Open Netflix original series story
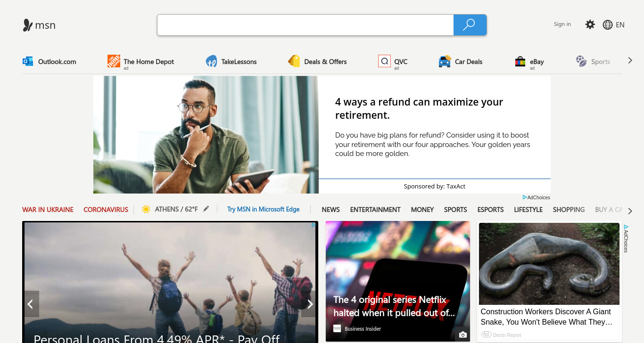Viewport: 644px width, 343px height. click(398, 281)
